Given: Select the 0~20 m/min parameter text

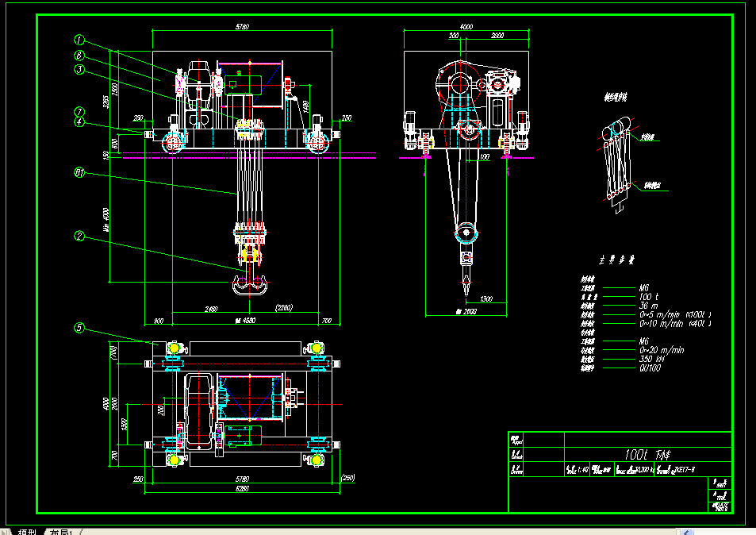Looking at the screenshot, I should coord(662,350).
